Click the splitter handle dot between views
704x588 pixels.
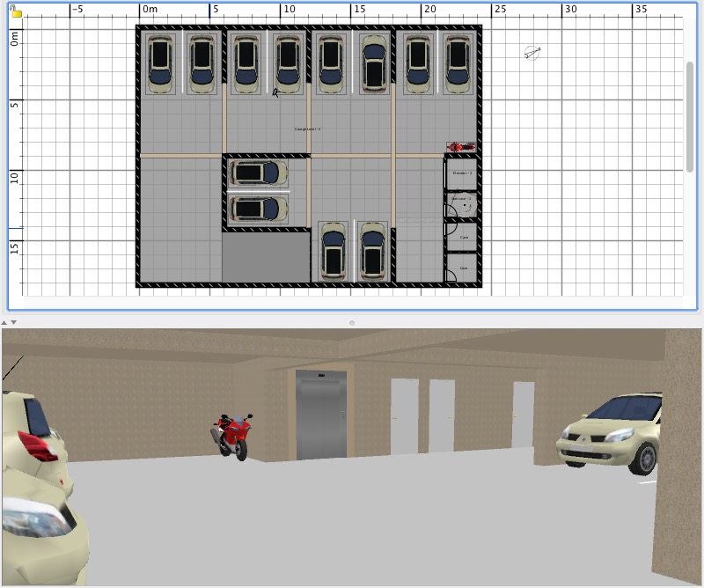pos(352,322)
